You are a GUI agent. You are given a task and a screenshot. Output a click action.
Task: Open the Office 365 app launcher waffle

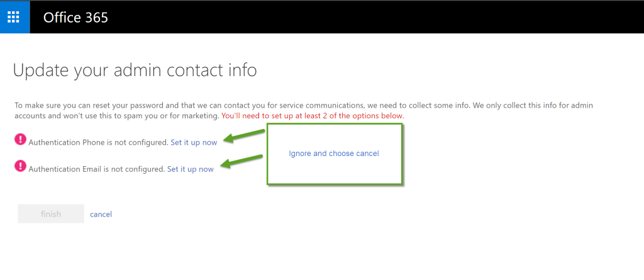pos(14,17)
